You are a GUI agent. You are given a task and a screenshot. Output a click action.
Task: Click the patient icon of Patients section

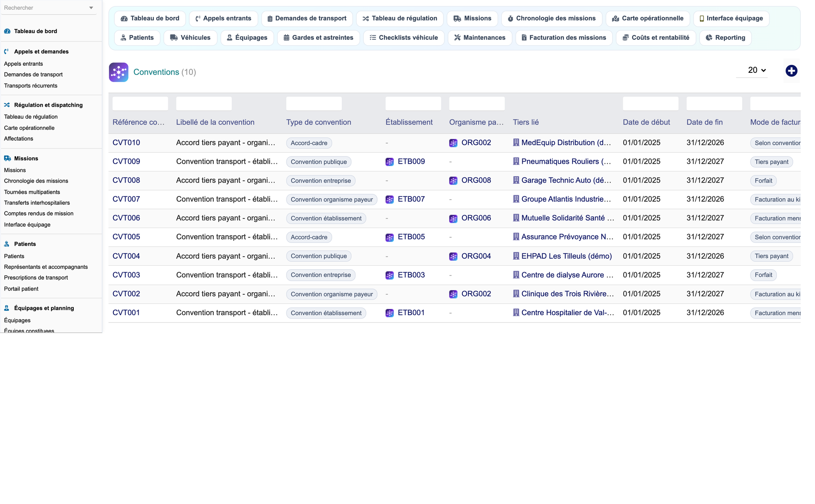[x=7, y=244]
